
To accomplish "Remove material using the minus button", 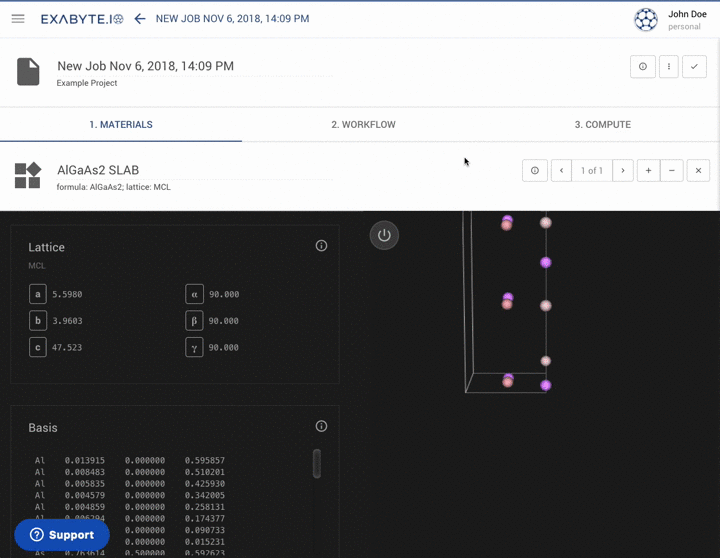I will pyautogui.click(x=672, y=171).
